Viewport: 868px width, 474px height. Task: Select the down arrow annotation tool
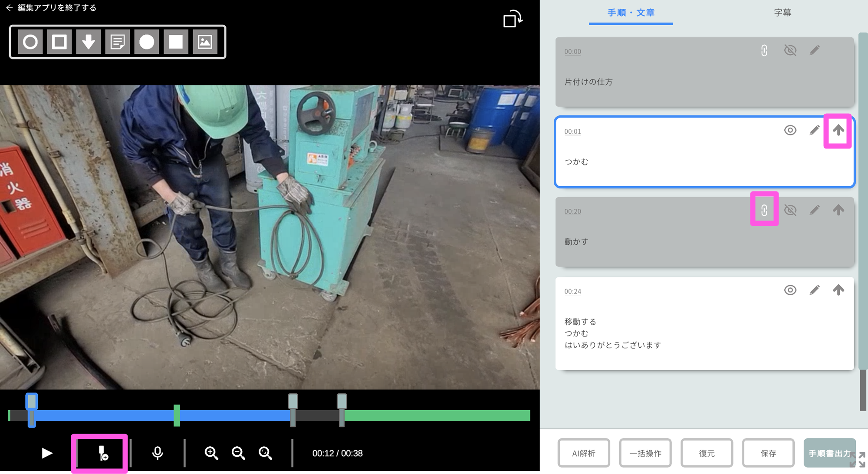coord(89,42)
